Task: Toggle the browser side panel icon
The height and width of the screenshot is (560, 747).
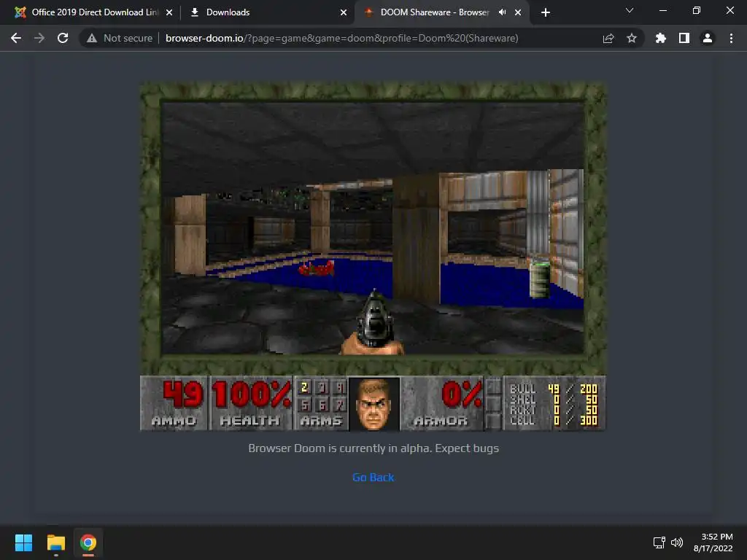Action: [684, 38]
